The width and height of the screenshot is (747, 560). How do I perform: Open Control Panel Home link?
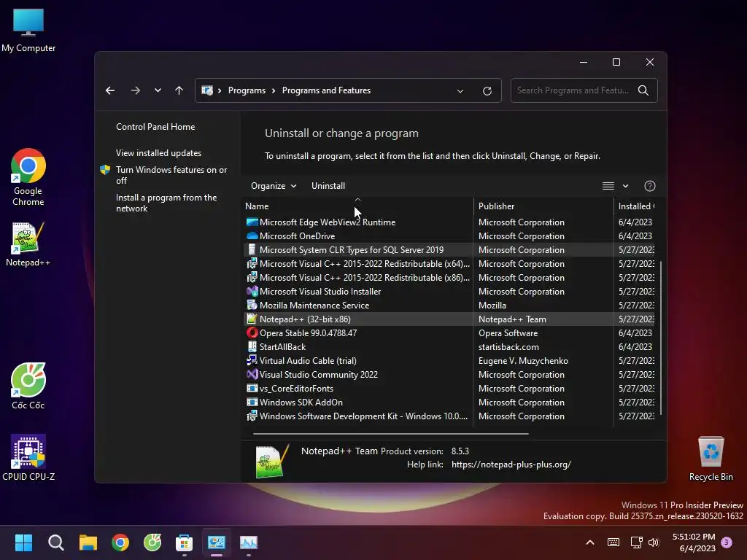(x=155, y=127)
